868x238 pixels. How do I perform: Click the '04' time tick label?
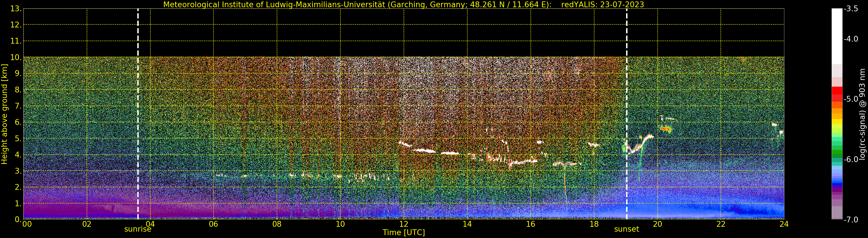pyautogui.click(x=150, y=224)
